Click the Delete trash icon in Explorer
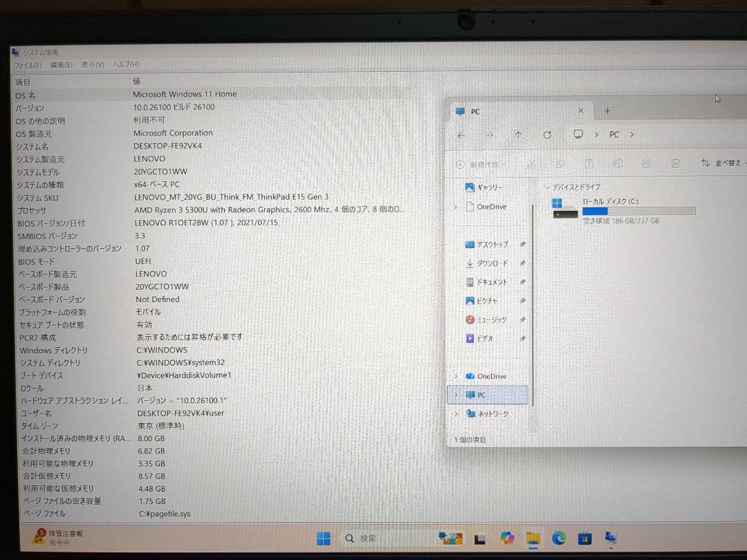The width and height of the screenshot is (747, 560). pos(676,164)
